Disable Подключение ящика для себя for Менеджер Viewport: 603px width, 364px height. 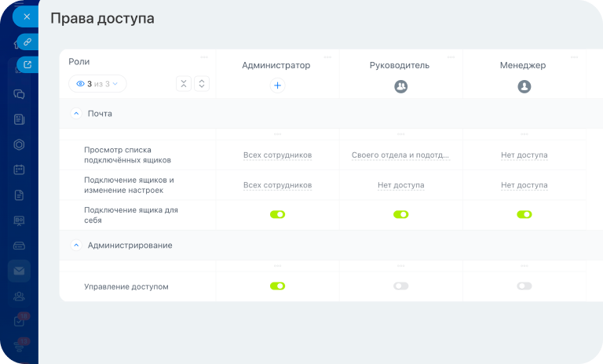524,214
